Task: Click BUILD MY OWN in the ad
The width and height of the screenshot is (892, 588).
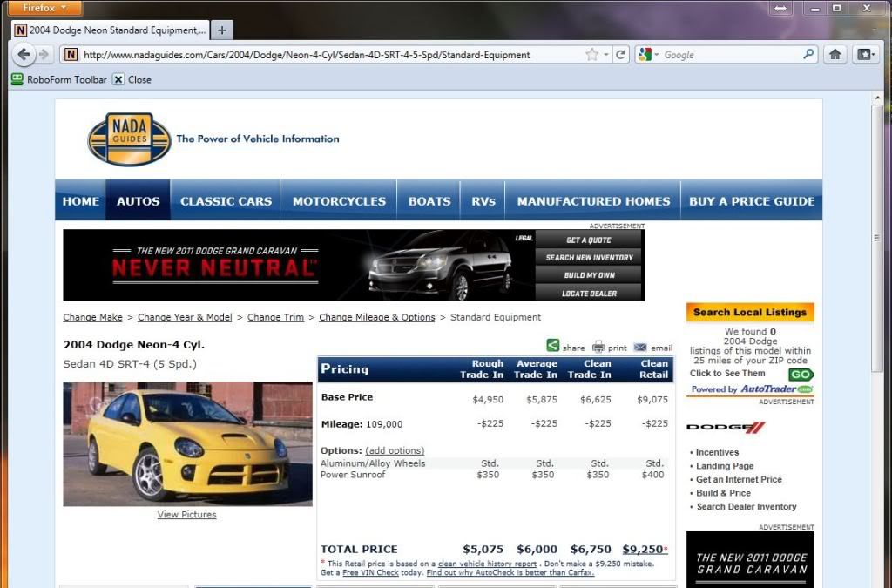Action: (588, 275)
